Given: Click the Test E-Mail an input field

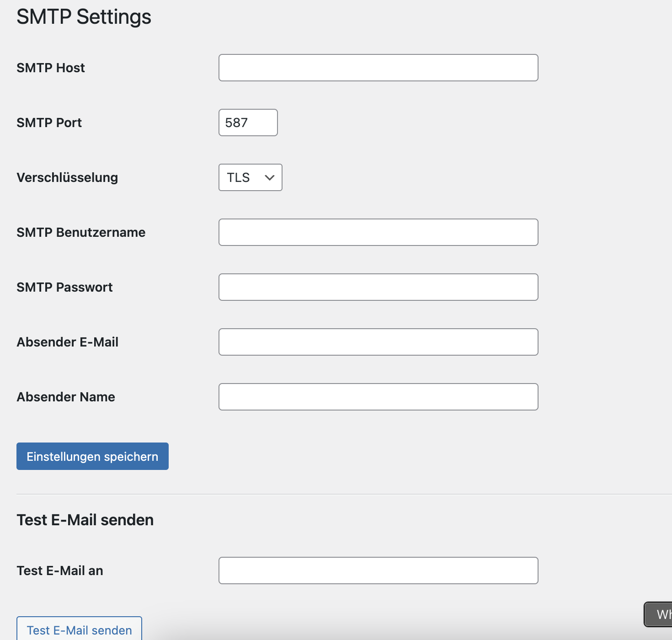Looking at the screenshot, I should [x=378, y=571].
